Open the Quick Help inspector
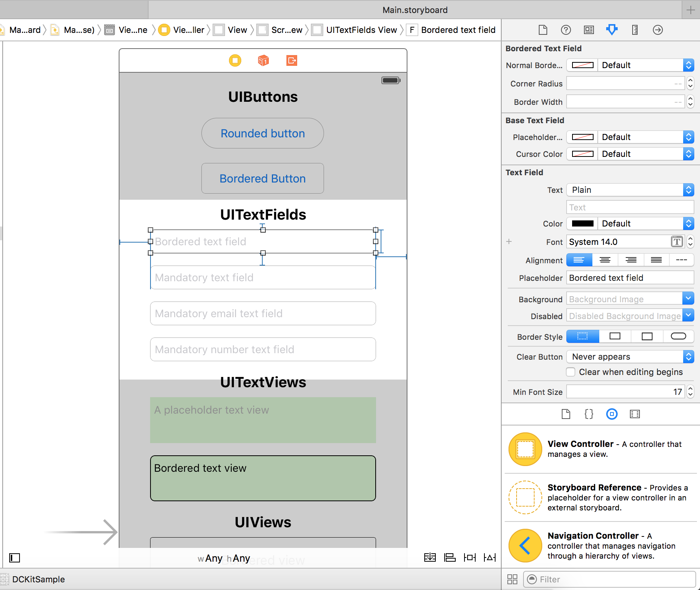 pos(566,30)
